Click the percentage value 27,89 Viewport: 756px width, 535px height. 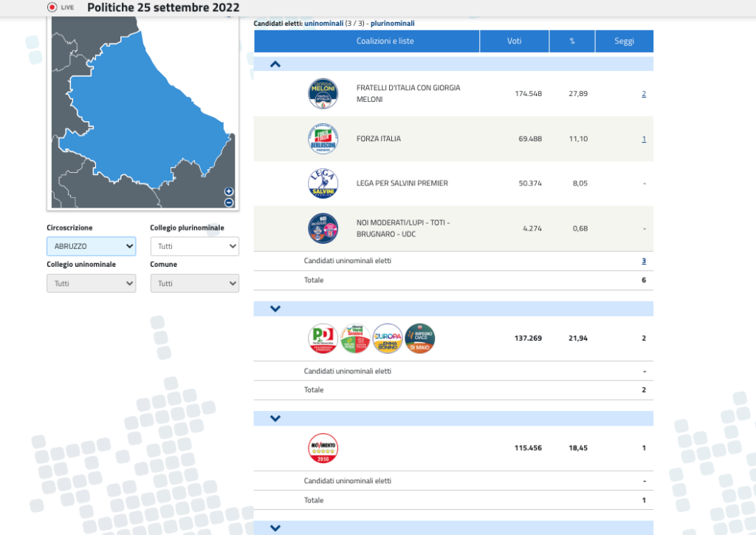coord(578,94)
